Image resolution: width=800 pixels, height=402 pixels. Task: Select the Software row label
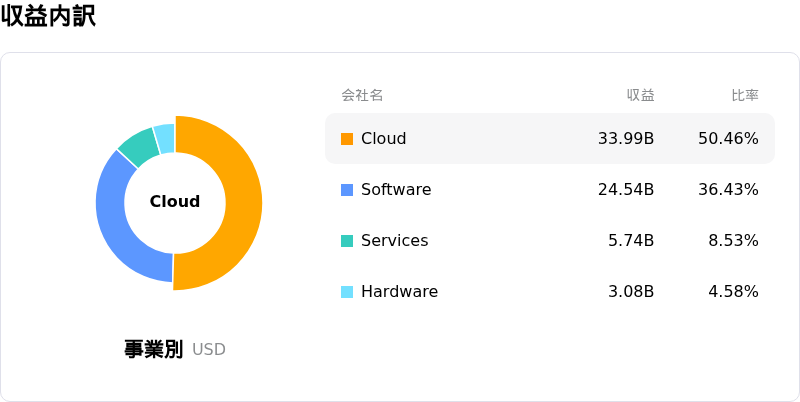click(x=396, y=190)
